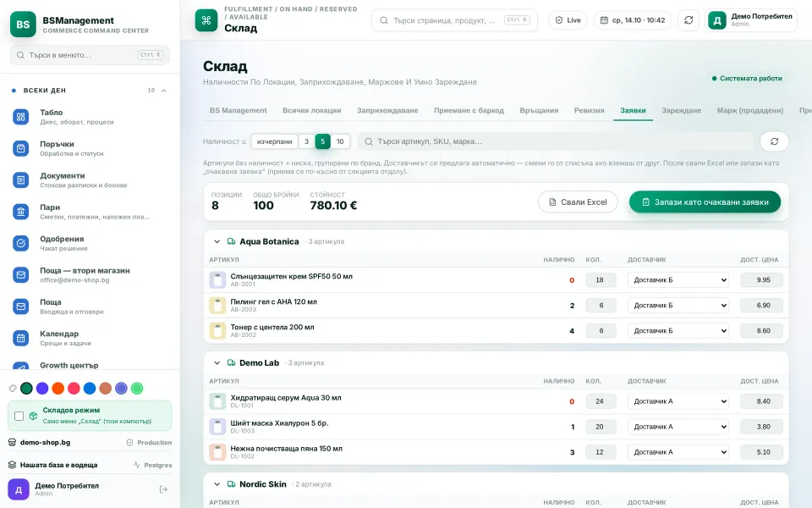Focus the Търси артикул, SKU, марка field

[x=556, y=141]
